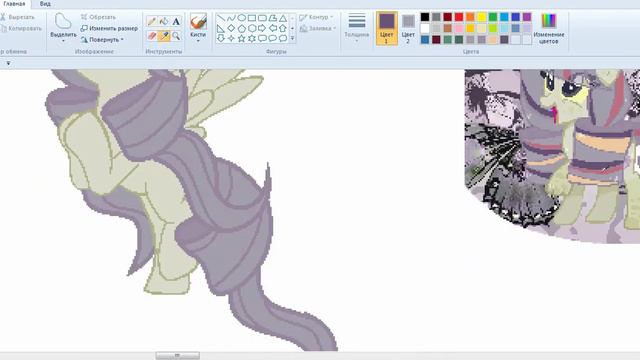Click the Вырезать cut button

18,17
